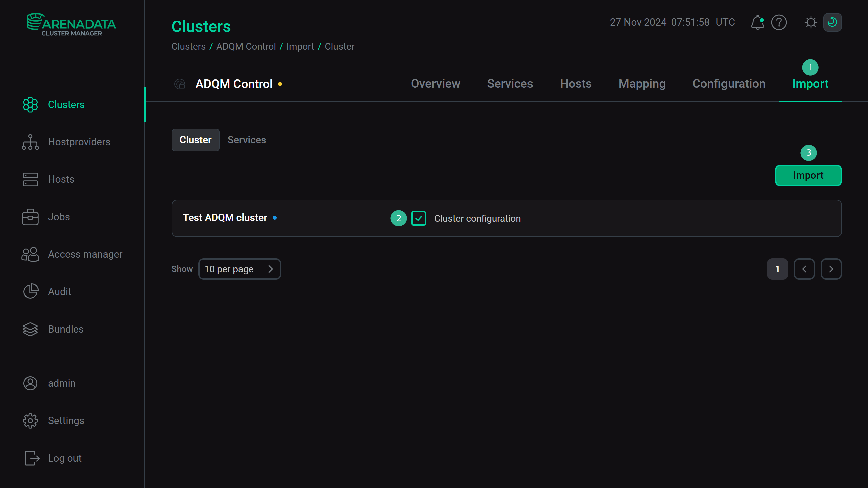This screenshot has width=868, height=488.
Task: Open the Audit section
Action: [59, 292]
